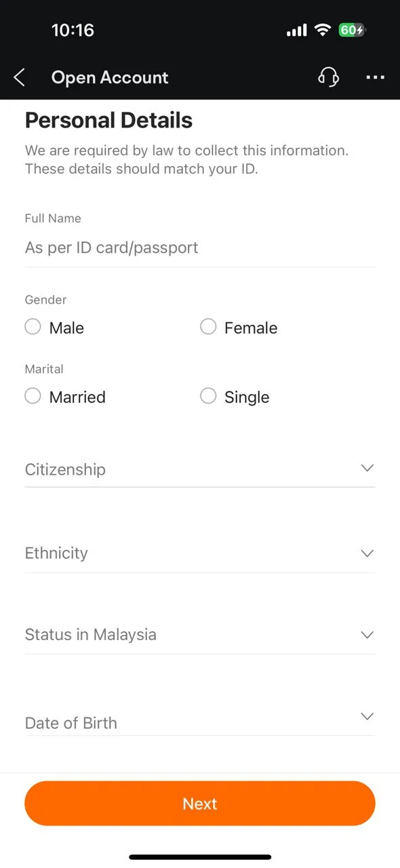This screenshot has width=400, height=868.
Task: Open the Date of Birth picker
Action: [x=200, y=722]
